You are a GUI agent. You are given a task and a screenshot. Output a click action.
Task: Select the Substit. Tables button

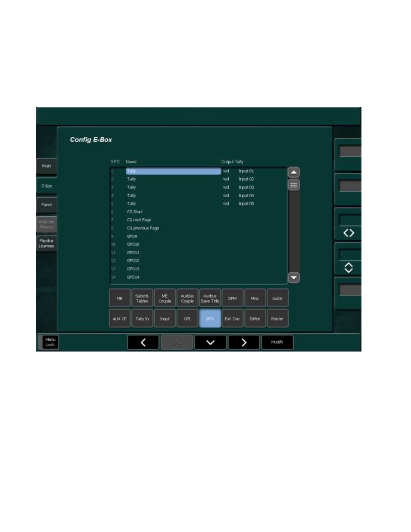(142, 299)
